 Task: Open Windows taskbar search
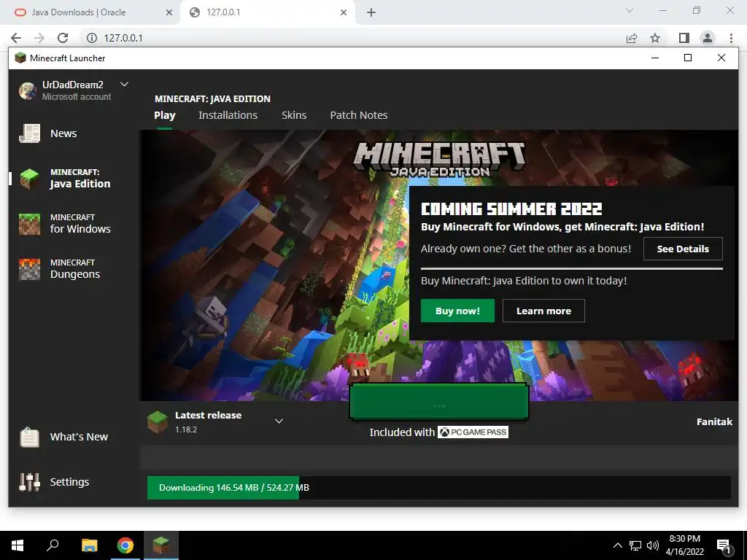(x=53, y=545)
